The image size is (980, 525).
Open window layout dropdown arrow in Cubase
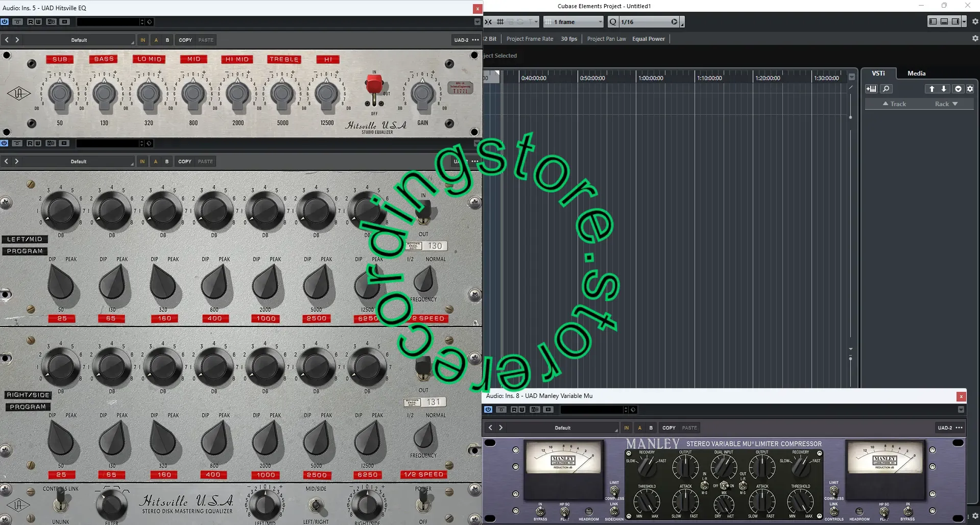pyautogui.click(x=964, y=21)
